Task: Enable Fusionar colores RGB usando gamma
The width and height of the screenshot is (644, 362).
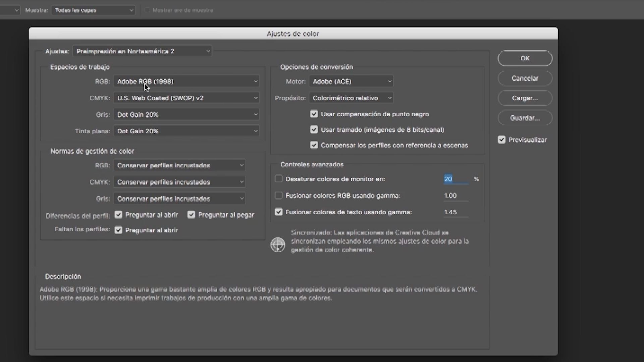Action: [x=278, y=195]
